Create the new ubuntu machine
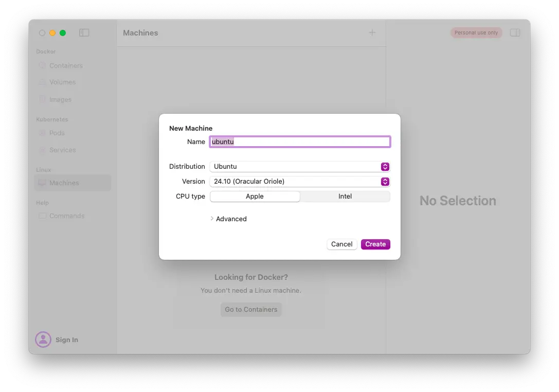Image resolution: width=559 pixels, height=392 pixels. click(375, 244)
